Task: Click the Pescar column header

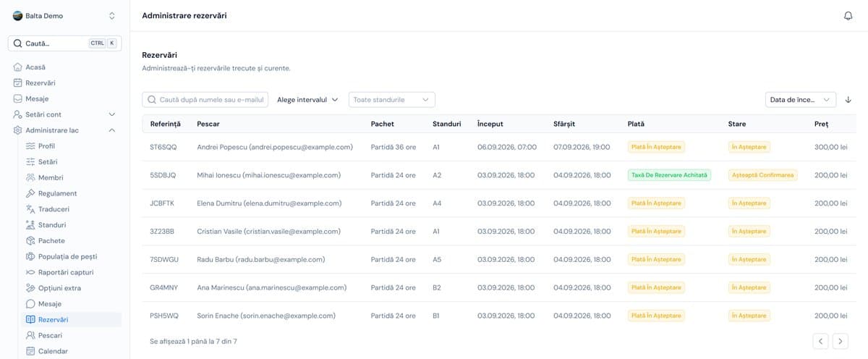Action: 208,124
